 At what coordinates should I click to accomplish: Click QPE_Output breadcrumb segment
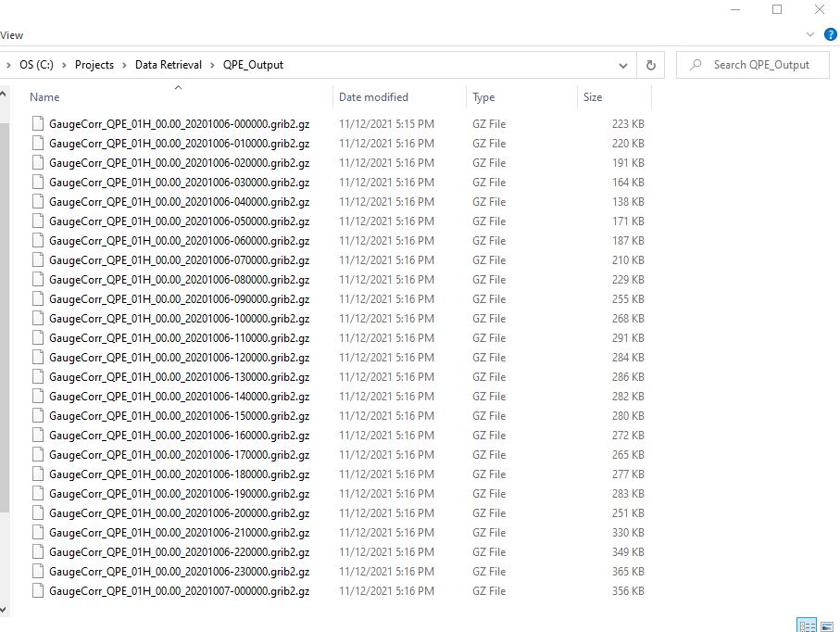(253, 65)
